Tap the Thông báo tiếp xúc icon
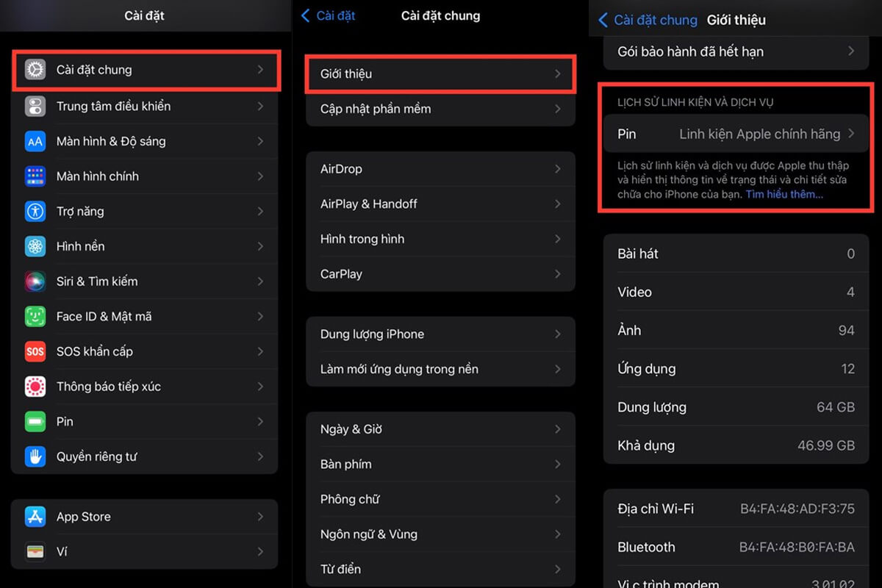Image resolution: width=882 pixels, height=588 pixels. tap(35, 387)
